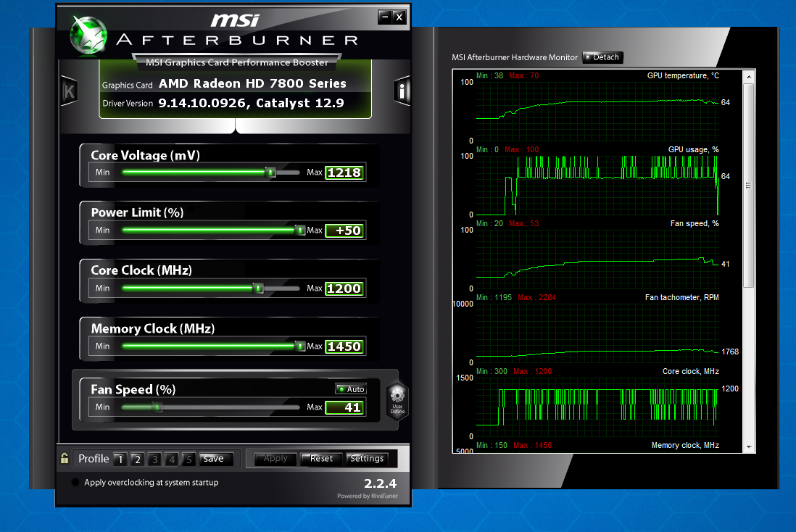Open the Settings dialog
This screenshot has width=796, height=532.
click(x=367, y=459)
